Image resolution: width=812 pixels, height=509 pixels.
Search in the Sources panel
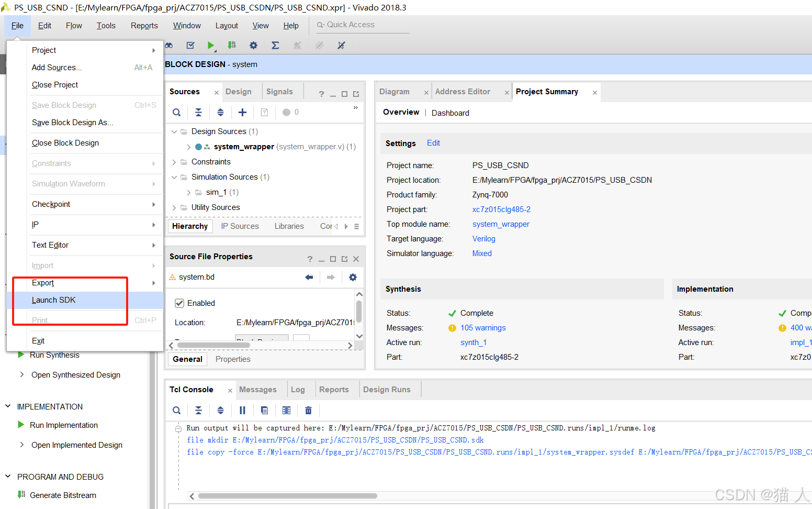177,112
